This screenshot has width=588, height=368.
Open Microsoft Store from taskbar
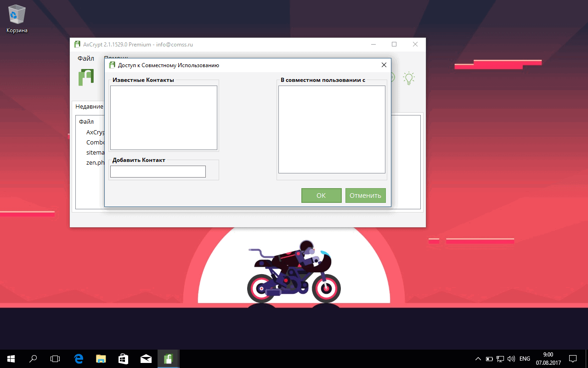click(124, 359)
